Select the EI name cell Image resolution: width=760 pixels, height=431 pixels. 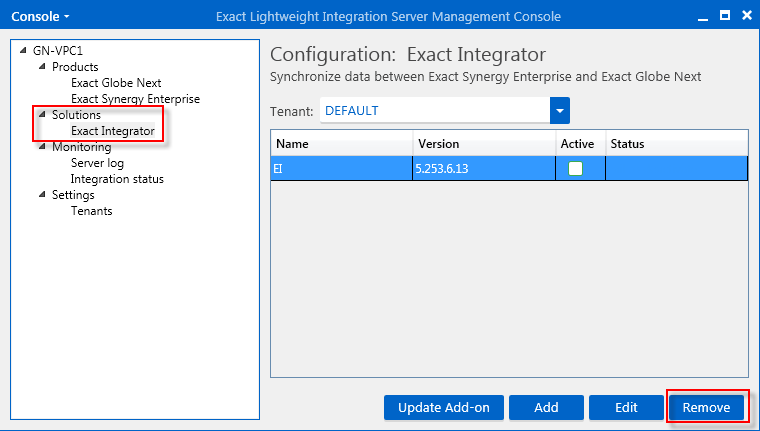tap(341, 169)
